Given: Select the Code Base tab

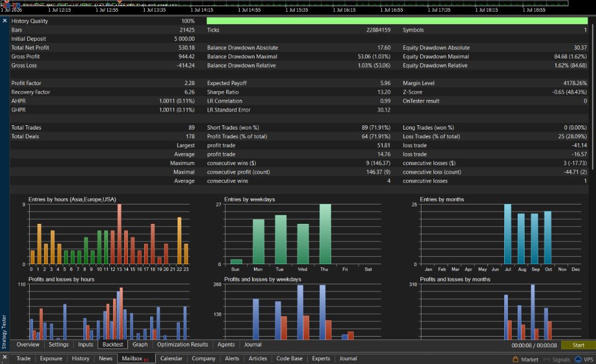Looking at the screenshot, I should [x=289, y=358].
